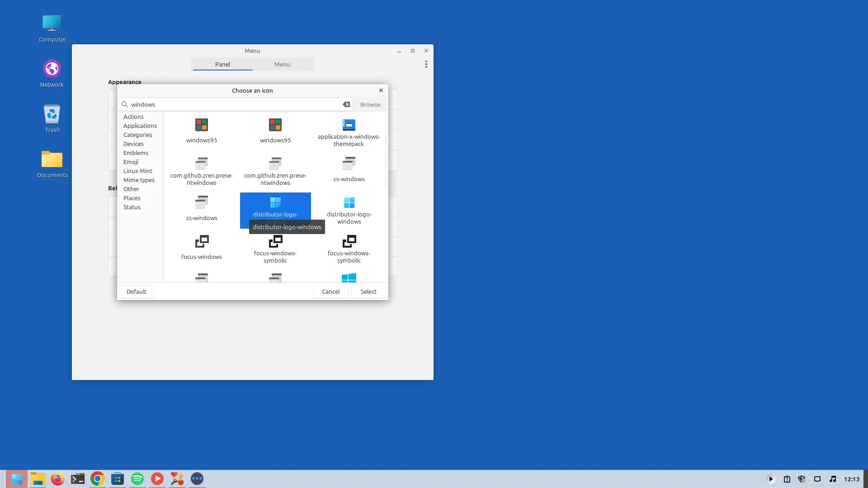The height and width of the screenshot is (488, 868).
Task: Open the Network desktop icon
Action: pos(52,74)
